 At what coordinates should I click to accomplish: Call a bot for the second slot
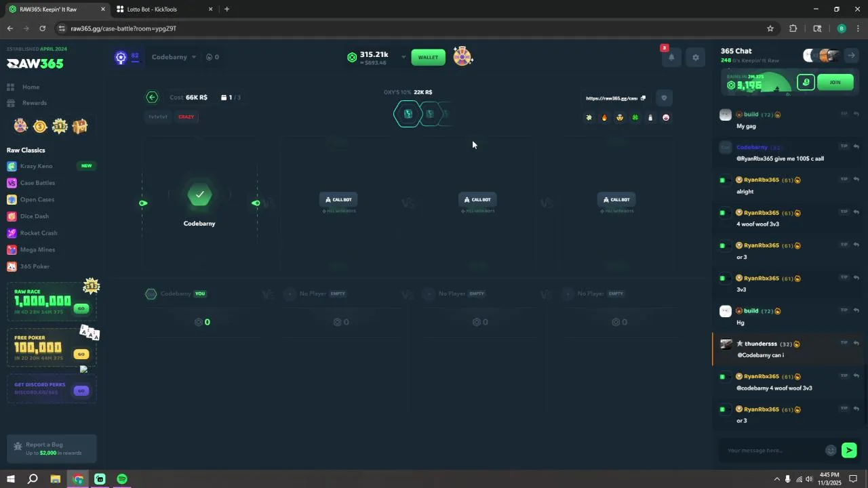(339, 199)
